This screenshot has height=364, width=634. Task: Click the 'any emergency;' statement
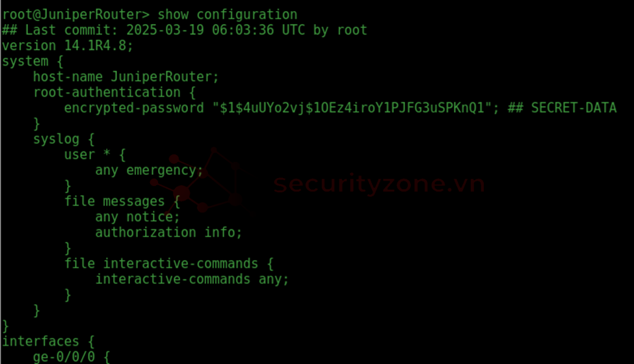(149, 170)
